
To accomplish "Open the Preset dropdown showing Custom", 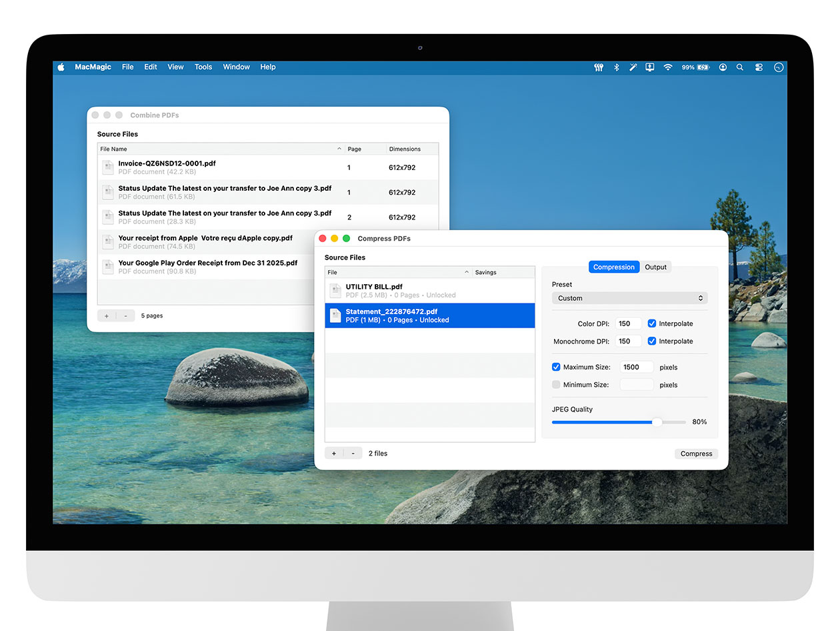I will tap(629, 298).
